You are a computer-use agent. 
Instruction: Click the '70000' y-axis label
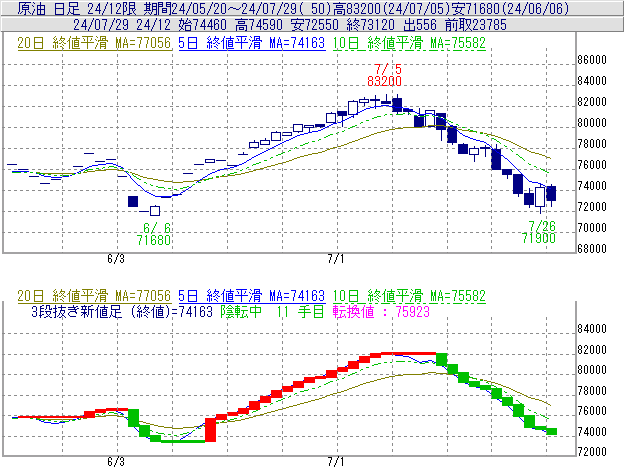click(592, 228)
